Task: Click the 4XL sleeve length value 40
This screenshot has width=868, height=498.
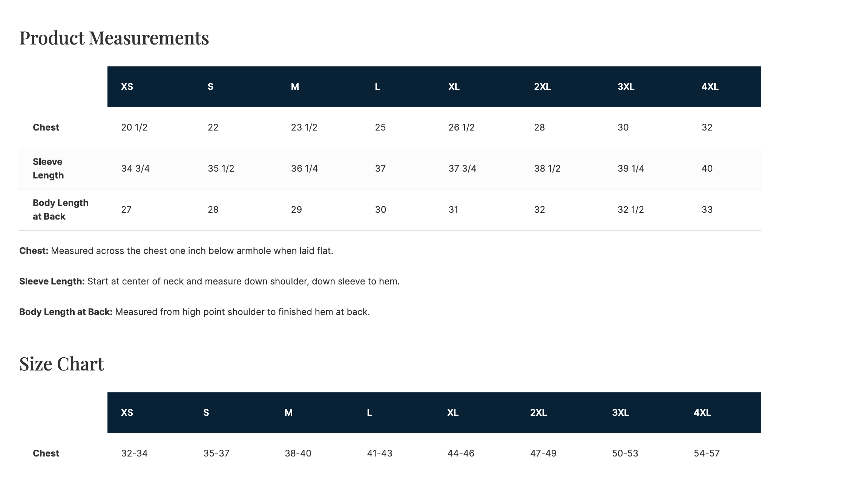Action: click(707, 169)
